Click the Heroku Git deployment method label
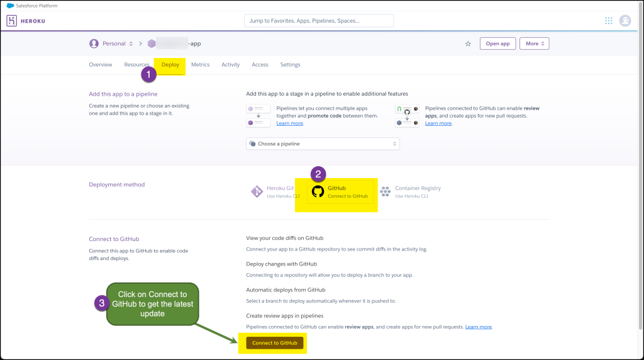Screen dimensions: 644x360 pos(280,188)
